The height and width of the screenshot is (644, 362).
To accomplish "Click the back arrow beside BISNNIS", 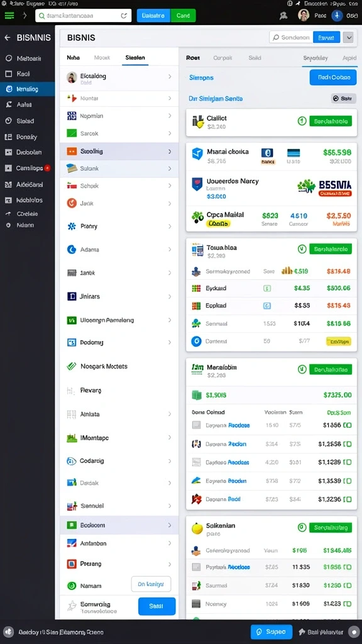I will click(x=8, y=38).
